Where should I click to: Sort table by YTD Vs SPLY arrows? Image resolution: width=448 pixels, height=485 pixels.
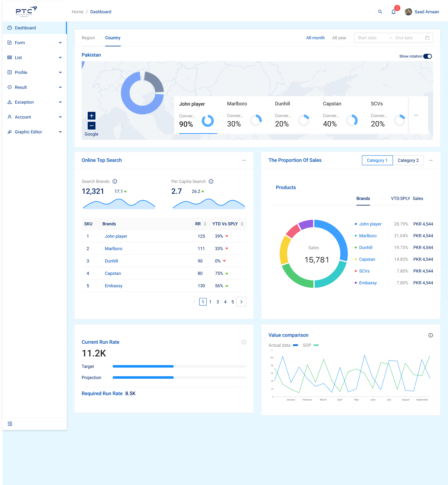click(x=242, y=224)
